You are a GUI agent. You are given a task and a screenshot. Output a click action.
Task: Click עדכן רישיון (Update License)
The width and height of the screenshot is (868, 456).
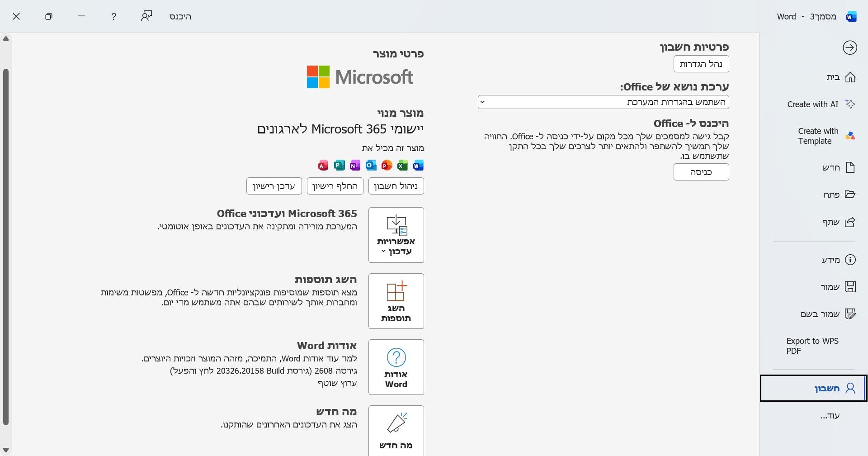(274, 186)
